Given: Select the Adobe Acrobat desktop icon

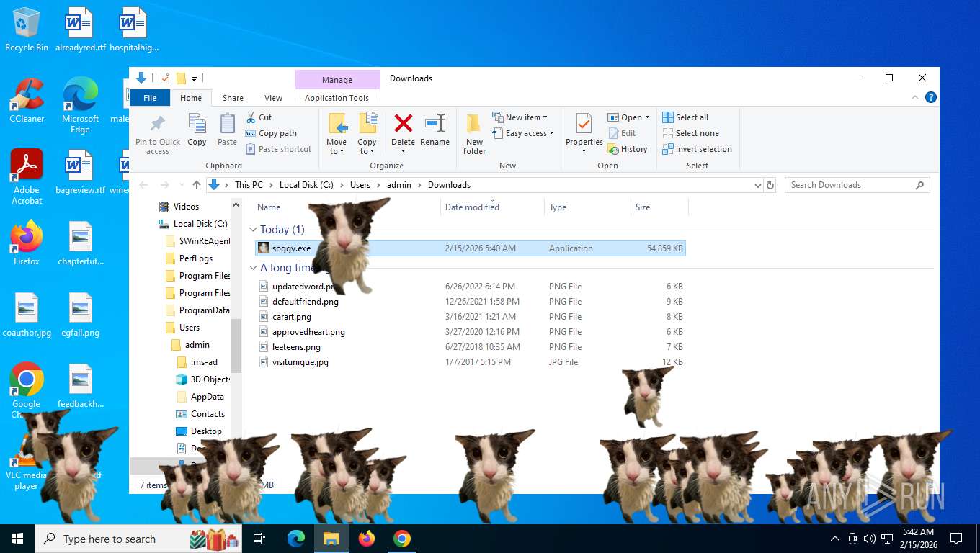Looking at the screenshot, I should coord(27,176).
